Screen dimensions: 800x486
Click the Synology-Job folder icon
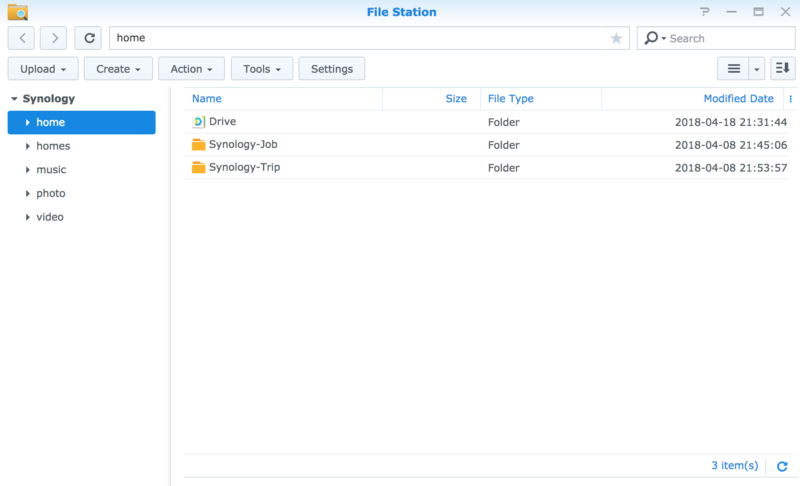pos(198,144)
